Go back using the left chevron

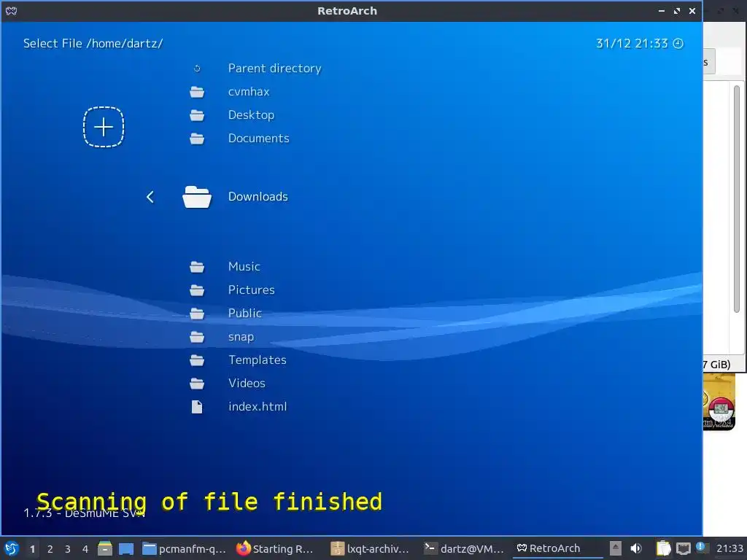pyautogui.click(x=150, y=197)
